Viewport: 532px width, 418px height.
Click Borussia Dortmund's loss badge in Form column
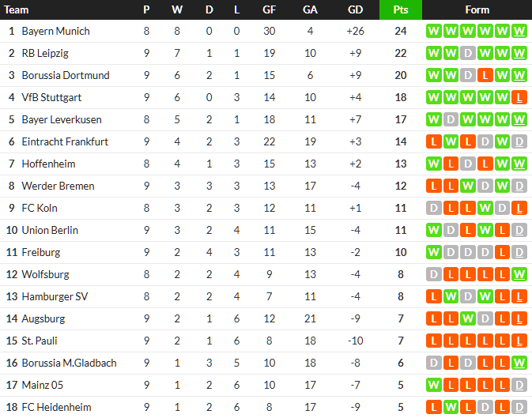point(485,76)
